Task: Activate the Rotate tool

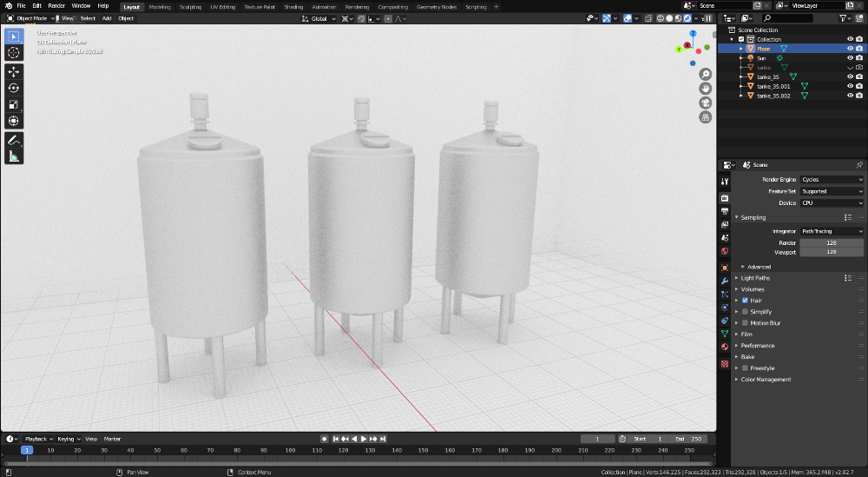Action: 14,88
